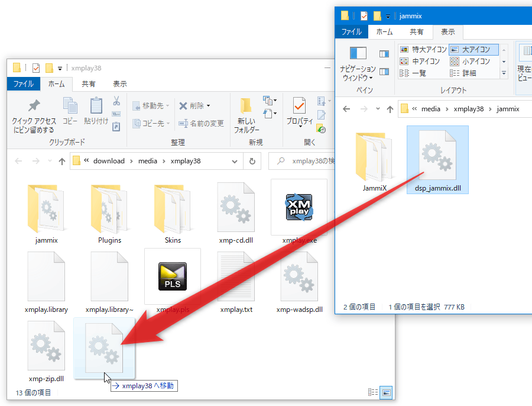Click the xmplay38 search box
The image size is (532, 406).
302,161
